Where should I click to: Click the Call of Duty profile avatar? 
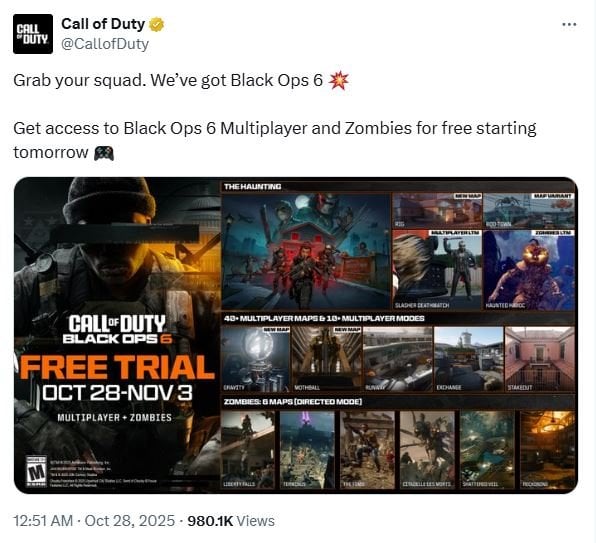pos(33,34)
